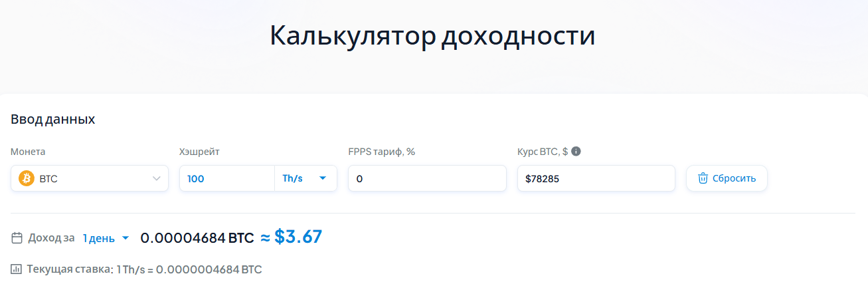Click the Сбросить reset button

pyautogui.click(x=727, y=178)
